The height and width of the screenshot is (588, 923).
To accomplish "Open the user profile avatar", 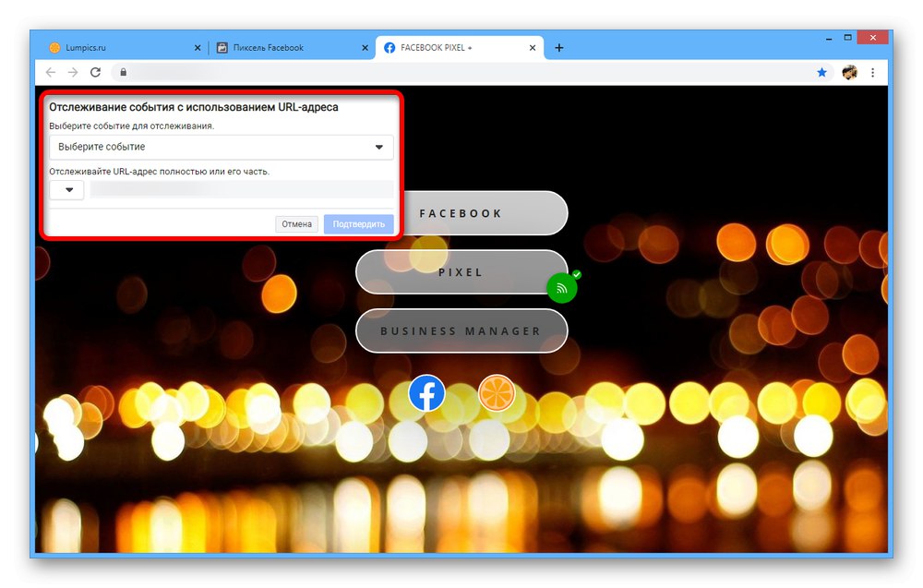I will point(849,72).
